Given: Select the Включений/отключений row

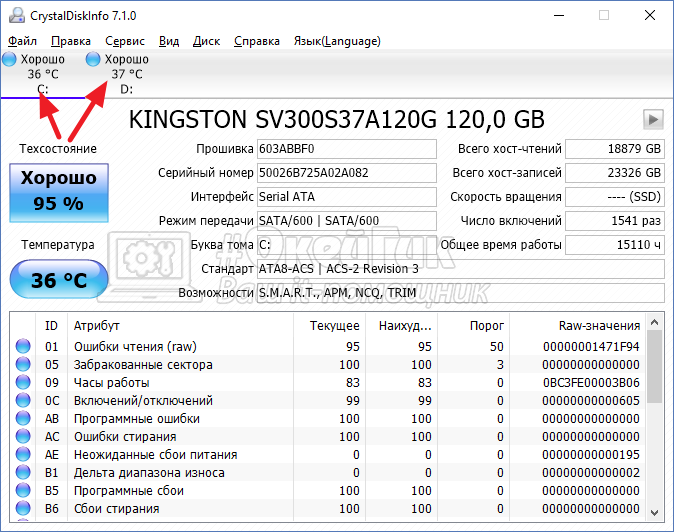Looking at the screenshot, I should click(x=328, y=401).
